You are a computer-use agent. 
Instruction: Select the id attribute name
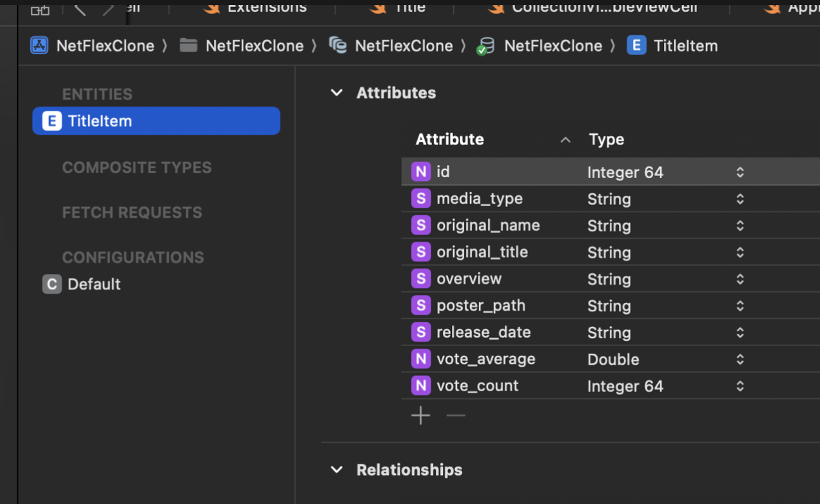[x=443, y=172]
